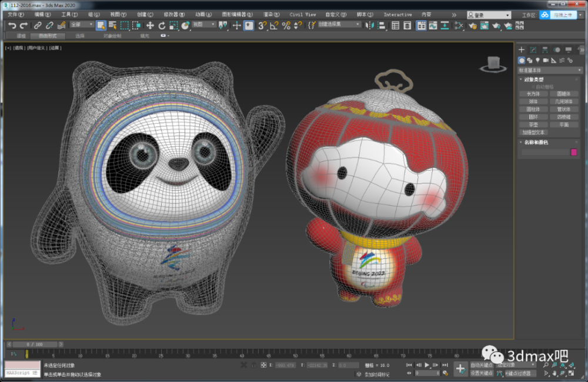
Task: Toggle the Ribbon display button
Action: click(421, 25)
